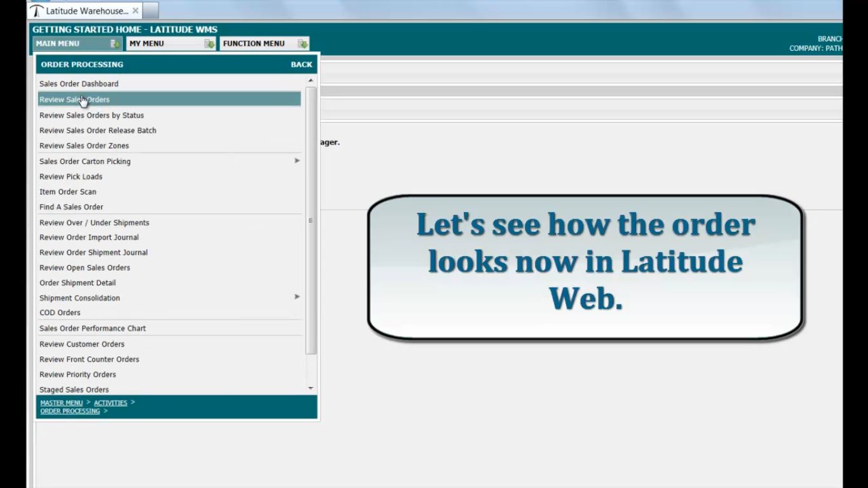Open the MAIN MENU tab
The height and width of the screenshot is (488, 868).
pos(78,44)
